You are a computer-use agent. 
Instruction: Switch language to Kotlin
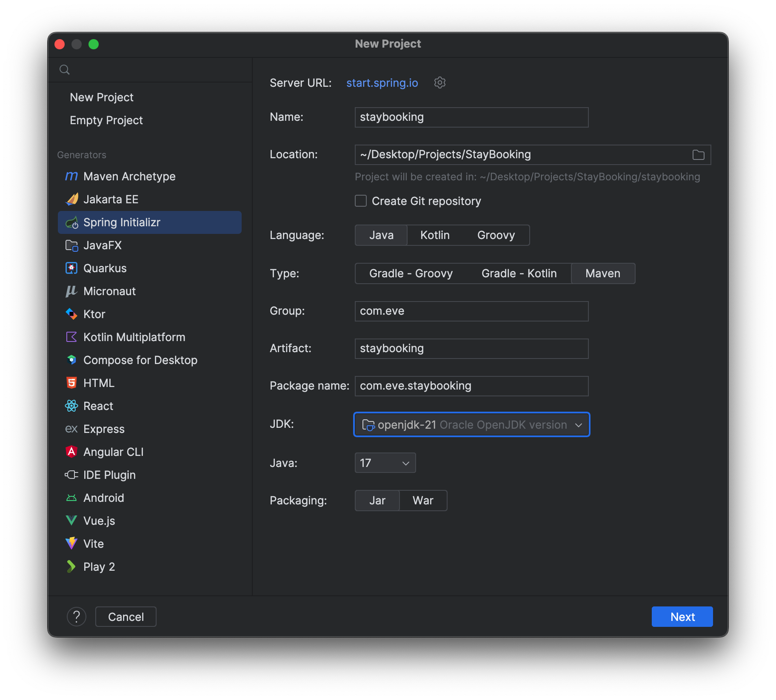[x=434, y=235]
